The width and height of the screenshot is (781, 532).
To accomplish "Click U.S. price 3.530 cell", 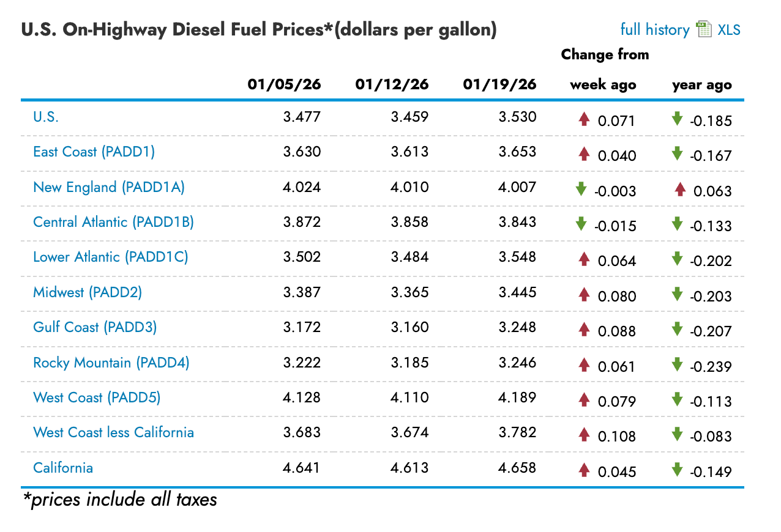I will (517, 117).
